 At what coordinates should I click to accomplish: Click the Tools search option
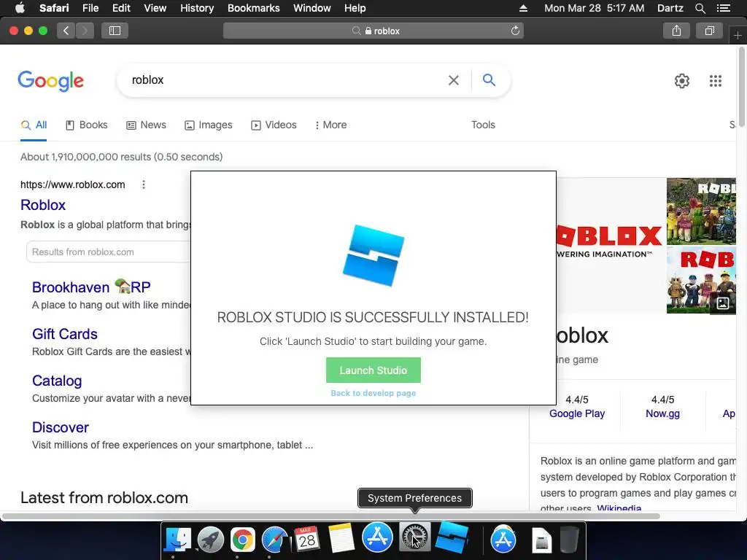483,125
